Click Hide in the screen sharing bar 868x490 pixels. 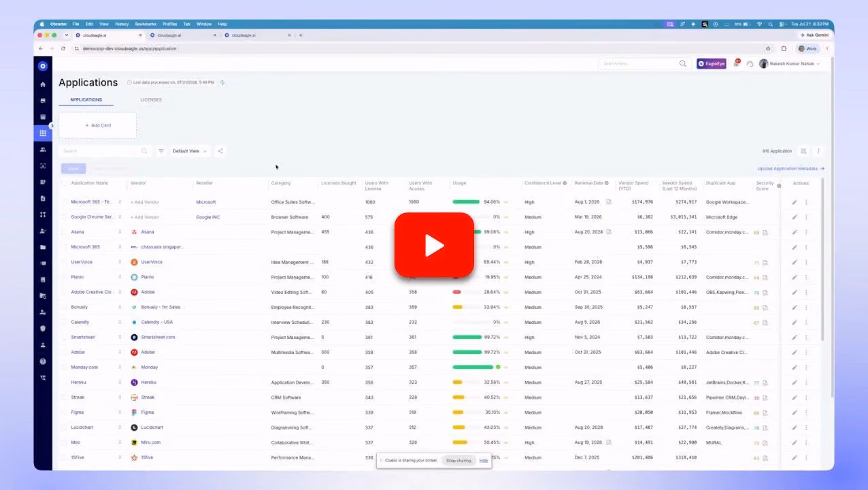pos(484,461)
